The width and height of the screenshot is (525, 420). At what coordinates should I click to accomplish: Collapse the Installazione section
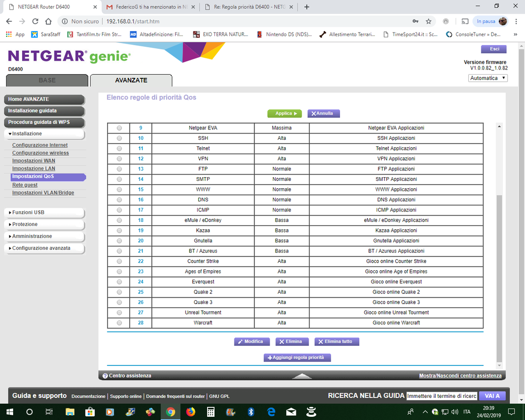click(x=45, y=134)
